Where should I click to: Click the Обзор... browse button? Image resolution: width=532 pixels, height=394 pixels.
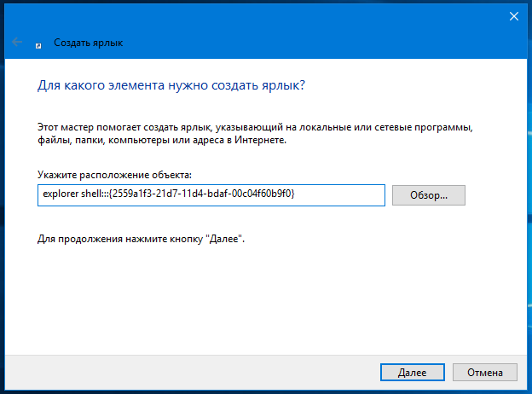(429, 195)
